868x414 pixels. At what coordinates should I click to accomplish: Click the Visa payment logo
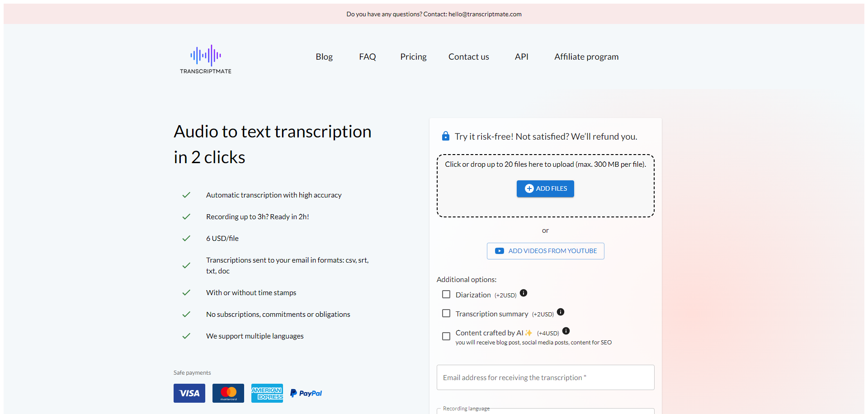[x=189, y=393]
